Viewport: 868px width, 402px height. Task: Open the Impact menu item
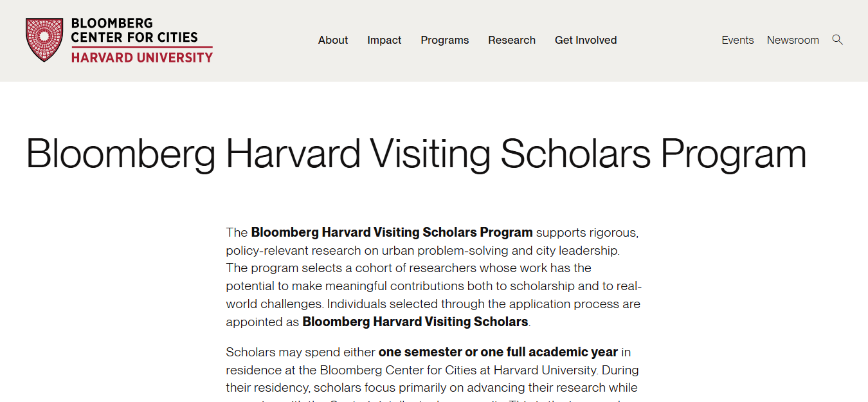pos(384,40)
